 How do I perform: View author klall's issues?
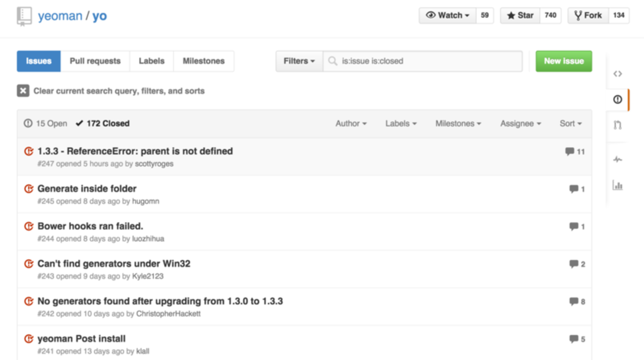click(143, 351)
